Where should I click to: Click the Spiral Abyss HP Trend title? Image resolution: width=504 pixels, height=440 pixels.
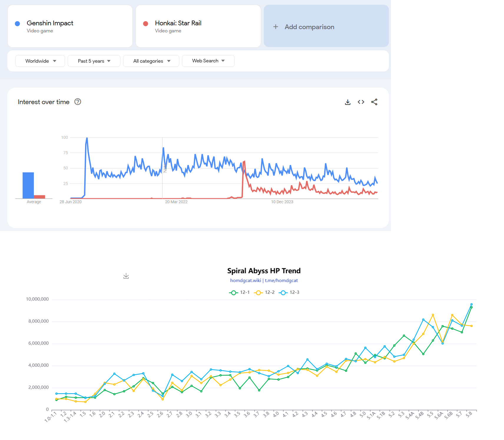[264, 271]
